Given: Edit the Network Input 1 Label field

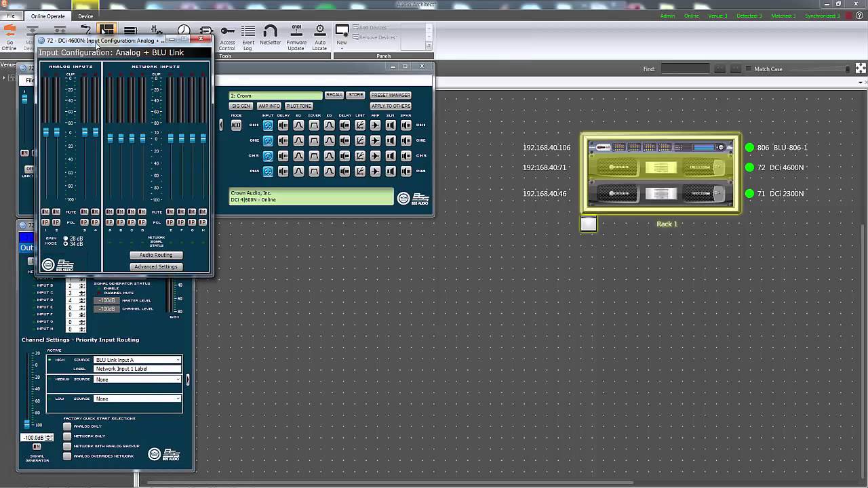Looking at the screenshot, I should pyautogui.click(x=138, y=369).
